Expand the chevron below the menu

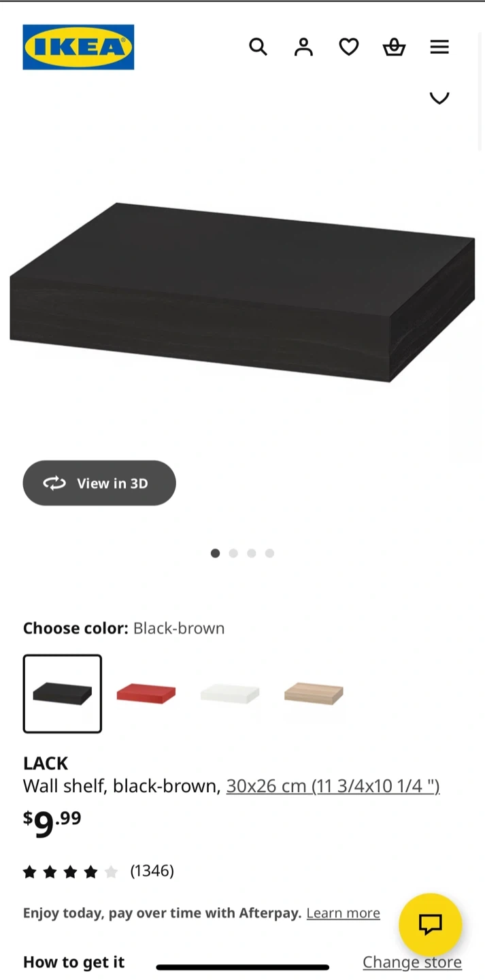(439, 98)
